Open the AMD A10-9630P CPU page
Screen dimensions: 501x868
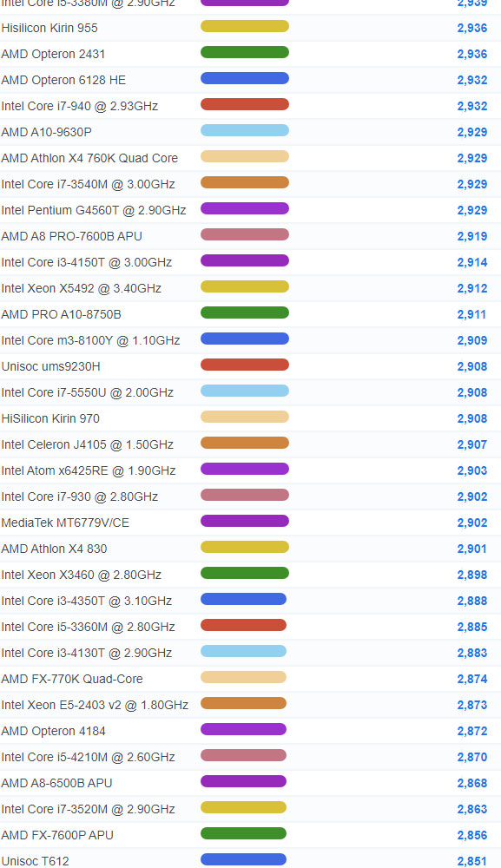(47, 132)
